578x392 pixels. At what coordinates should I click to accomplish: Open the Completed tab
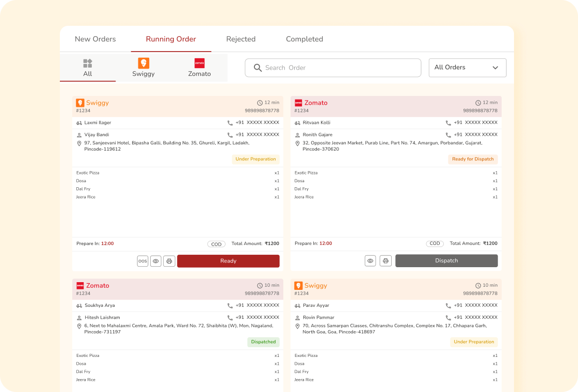(304, 39)
